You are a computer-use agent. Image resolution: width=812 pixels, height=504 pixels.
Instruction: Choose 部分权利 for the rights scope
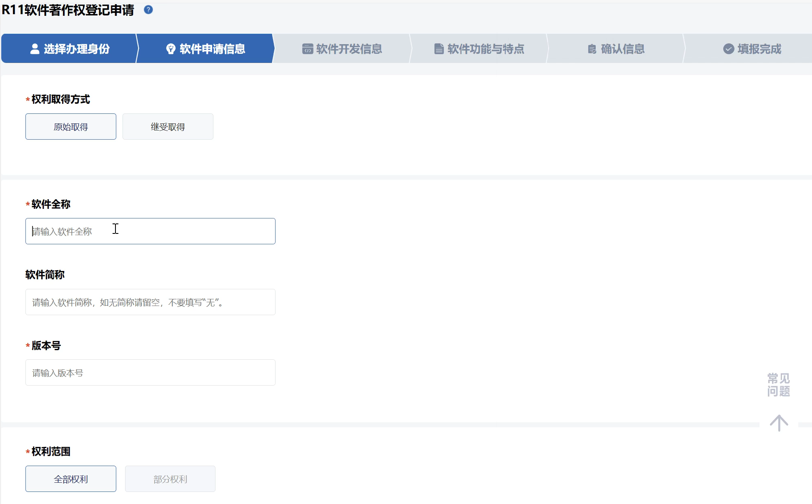coord(170,479)
